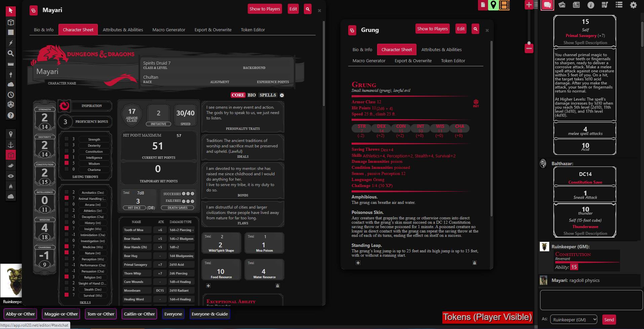Viewport: 644px width, 329px height.
Task: Open the compendium info panel
Action: click(591, 5)
